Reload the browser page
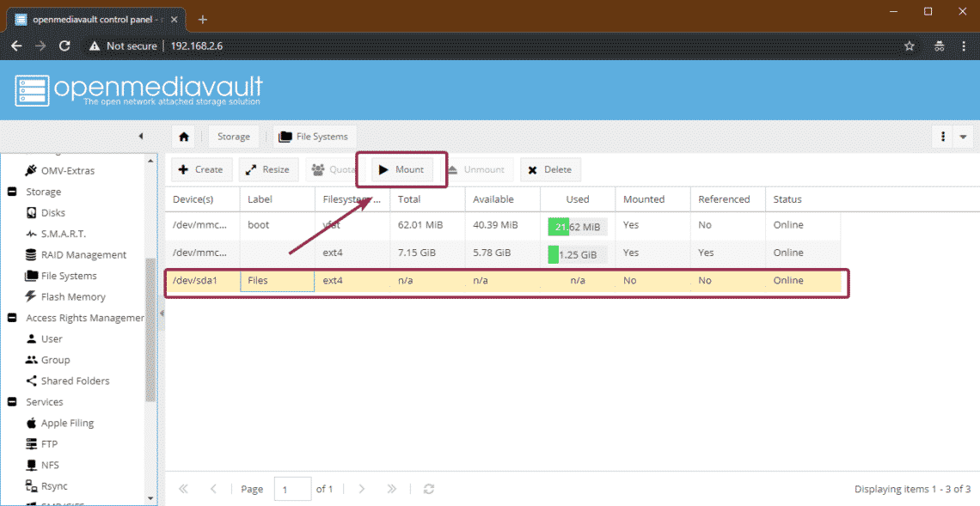This screenshot has width=980, height=506. pos(64,46)
